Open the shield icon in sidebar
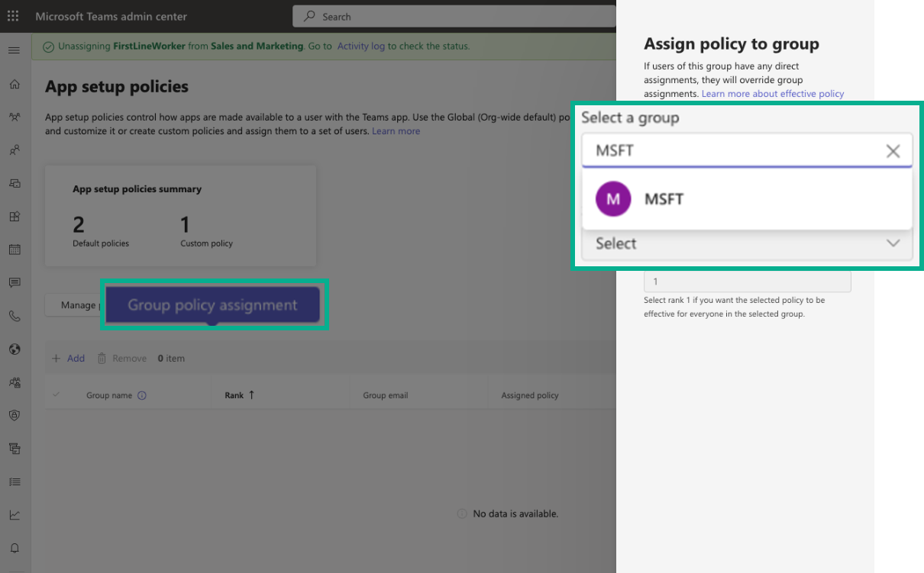This screenshot has width=924, height=573. point(15,415)
